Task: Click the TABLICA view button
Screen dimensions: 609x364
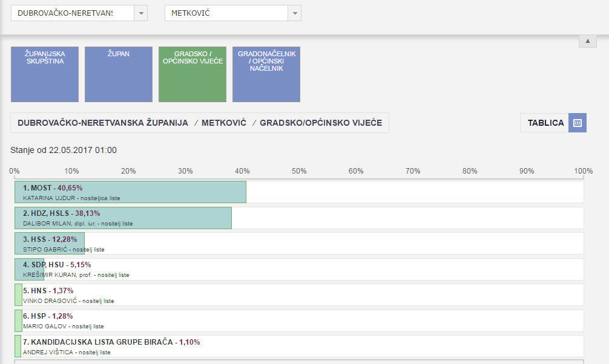Action: pos(545,123)
